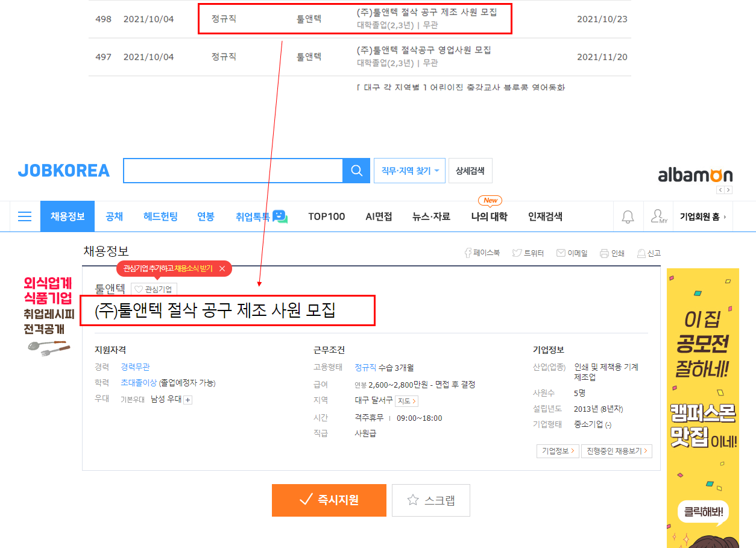Open the 공채 menu
756x548 pixels.
(114, 216)
